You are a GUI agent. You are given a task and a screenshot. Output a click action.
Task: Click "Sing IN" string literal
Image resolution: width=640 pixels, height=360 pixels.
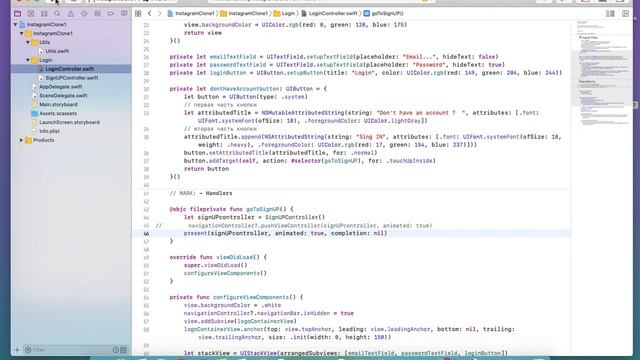(371, 137)
